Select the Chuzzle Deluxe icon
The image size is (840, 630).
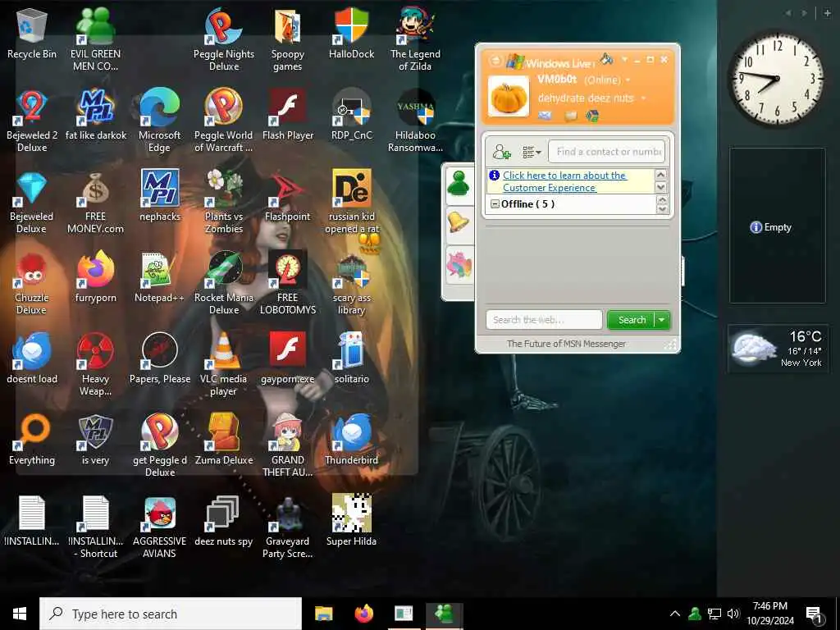(32, 283)
